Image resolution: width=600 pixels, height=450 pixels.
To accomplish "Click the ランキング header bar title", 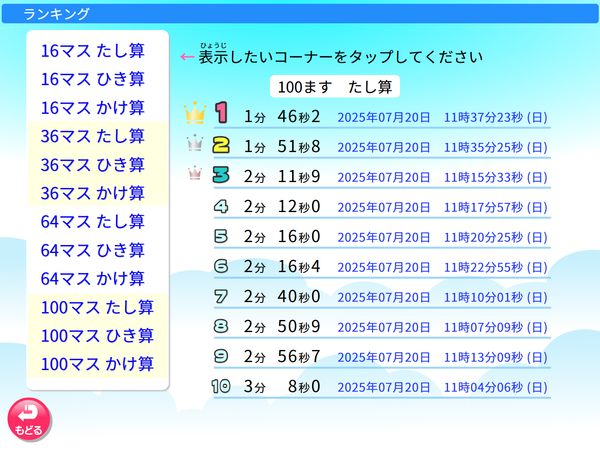I will pyautogui.click(x=56, y=14).
